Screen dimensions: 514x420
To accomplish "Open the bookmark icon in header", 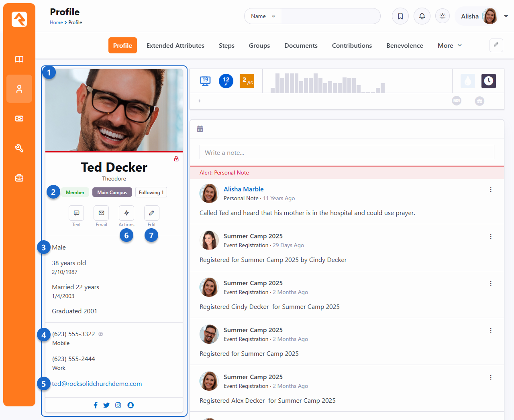I will pyautogui.click(x=400, y=16).
